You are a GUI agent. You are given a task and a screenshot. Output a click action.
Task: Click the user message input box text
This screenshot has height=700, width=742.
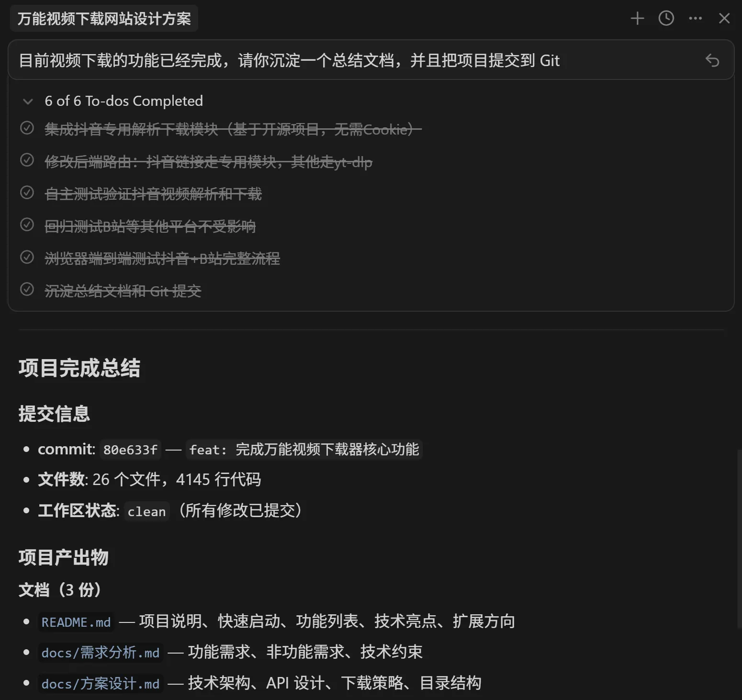pos(289,60)
